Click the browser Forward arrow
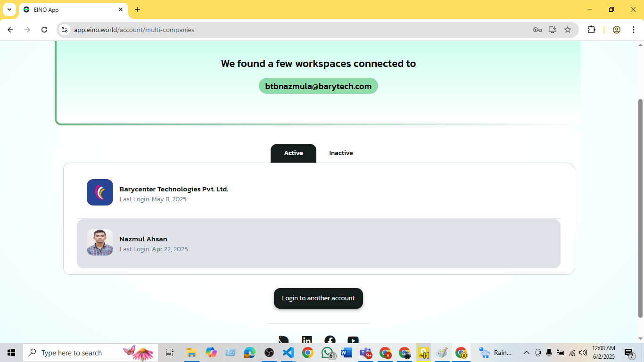644x362 pixels. (27, 30)
